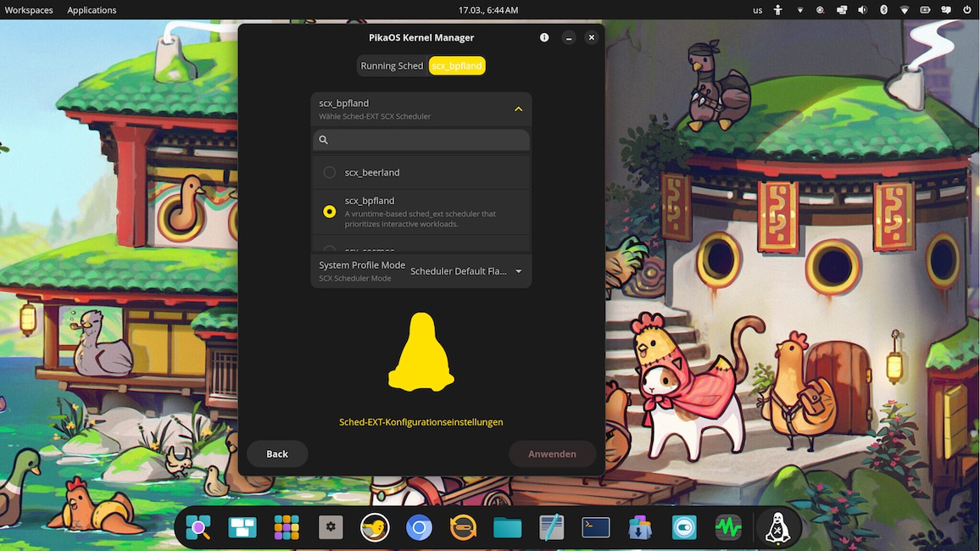Minimize the PikaOS Kernel Manager window

point(569,37)
